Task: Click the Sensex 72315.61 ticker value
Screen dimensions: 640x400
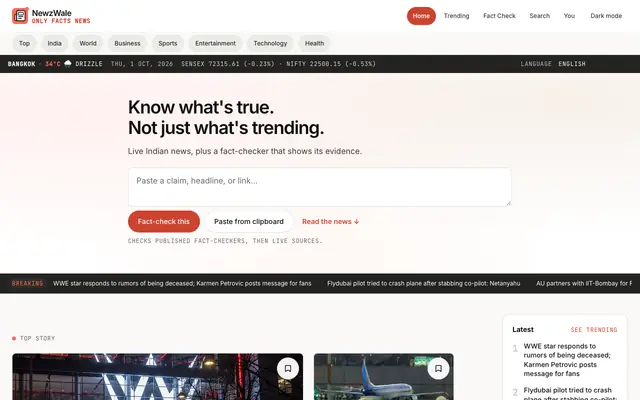Action: point(228,64)
